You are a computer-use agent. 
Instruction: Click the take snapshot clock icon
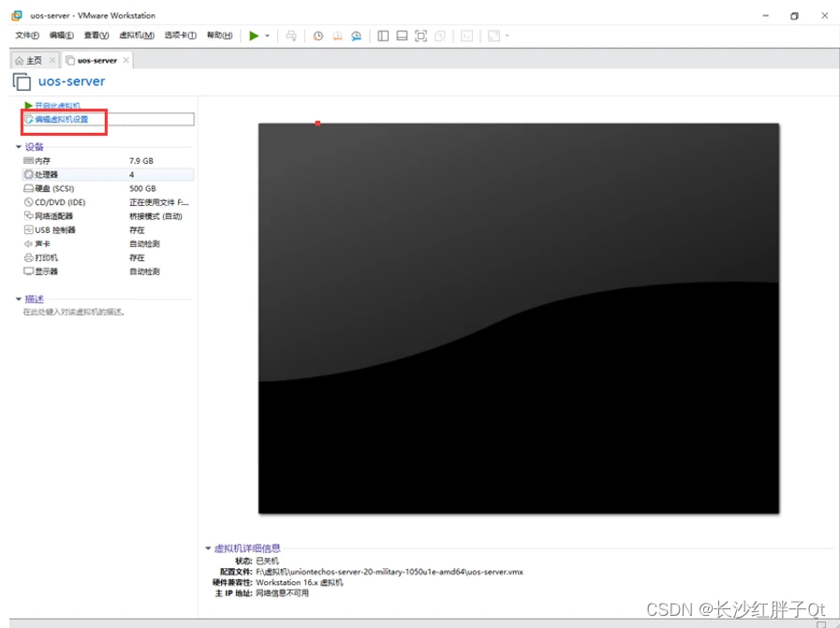pyautogui.click(x=317, y=36)
